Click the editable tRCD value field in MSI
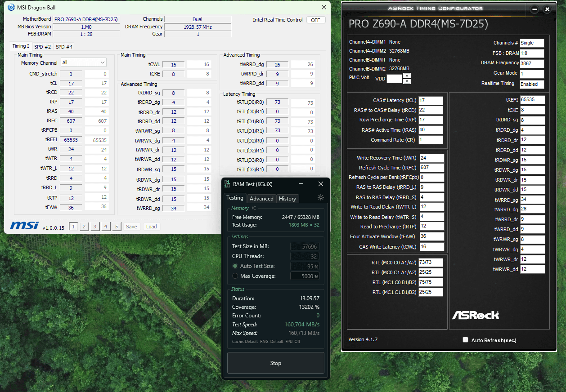Image resolution: width=566 pixels, height=392 pixels. click(97, 93)
